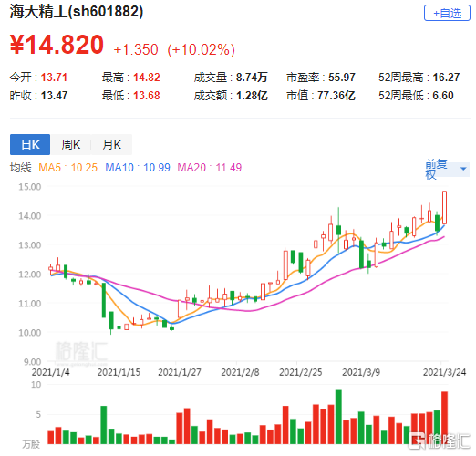Click price change +1.350
Image resolution: width=476 pixels, height=456 pixels.
click(x=136, y=49)
